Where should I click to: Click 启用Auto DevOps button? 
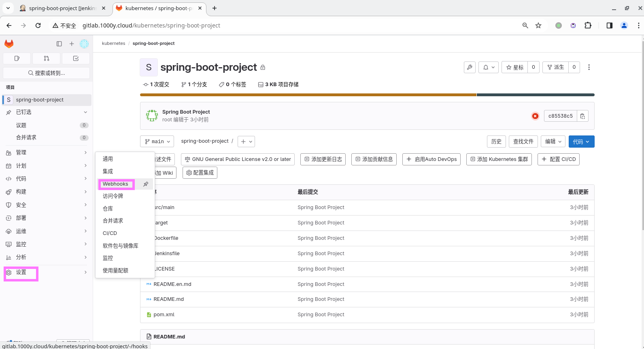[431, 159]
